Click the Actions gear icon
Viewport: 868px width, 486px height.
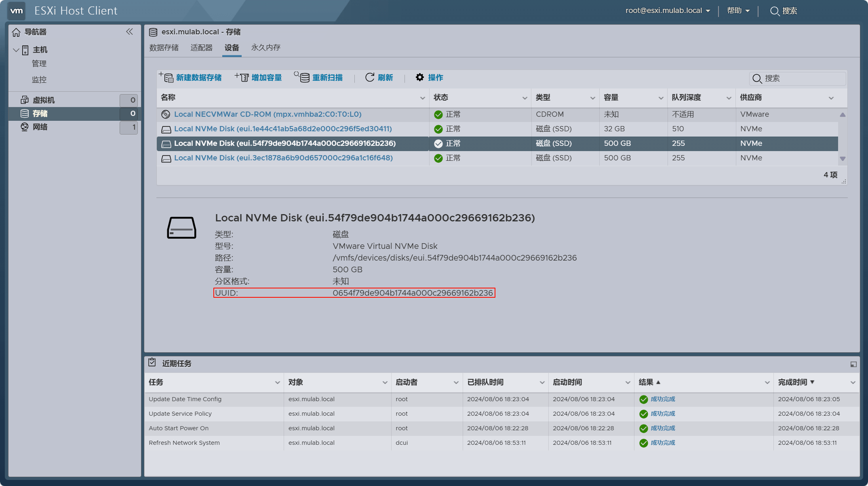click(x=420, y=77)
